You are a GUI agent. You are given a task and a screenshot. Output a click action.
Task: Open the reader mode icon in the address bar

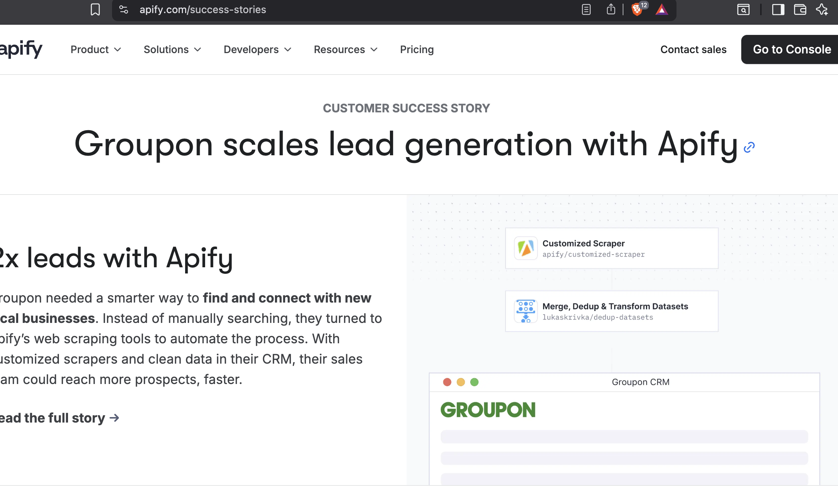coord(586,9)
